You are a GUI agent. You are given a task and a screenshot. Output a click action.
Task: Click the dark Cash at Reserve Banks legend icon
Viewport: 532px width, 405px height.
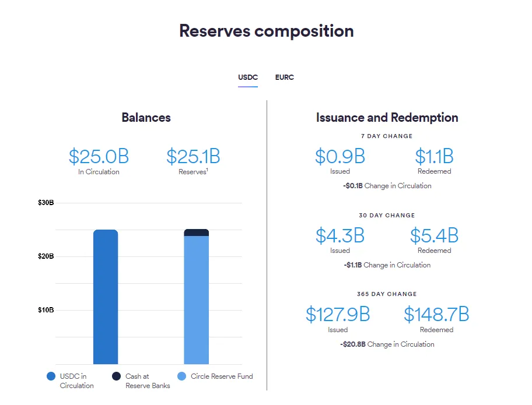point(117,376)
